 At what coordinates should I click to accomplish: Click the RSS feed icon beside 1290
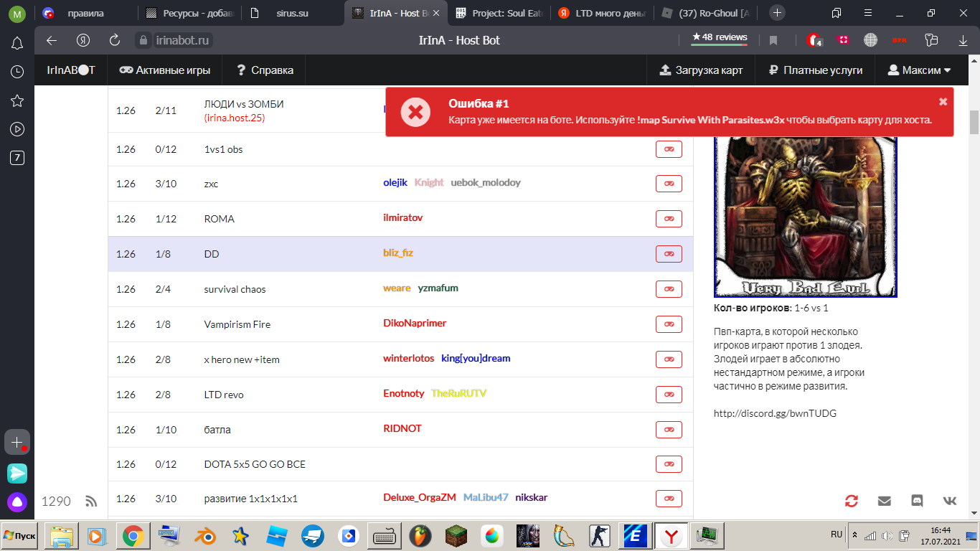91,501
